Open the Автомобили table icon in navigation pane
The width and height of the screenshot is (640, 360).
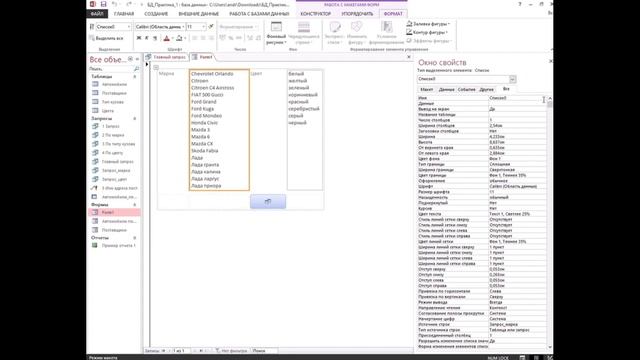(95, 84)
